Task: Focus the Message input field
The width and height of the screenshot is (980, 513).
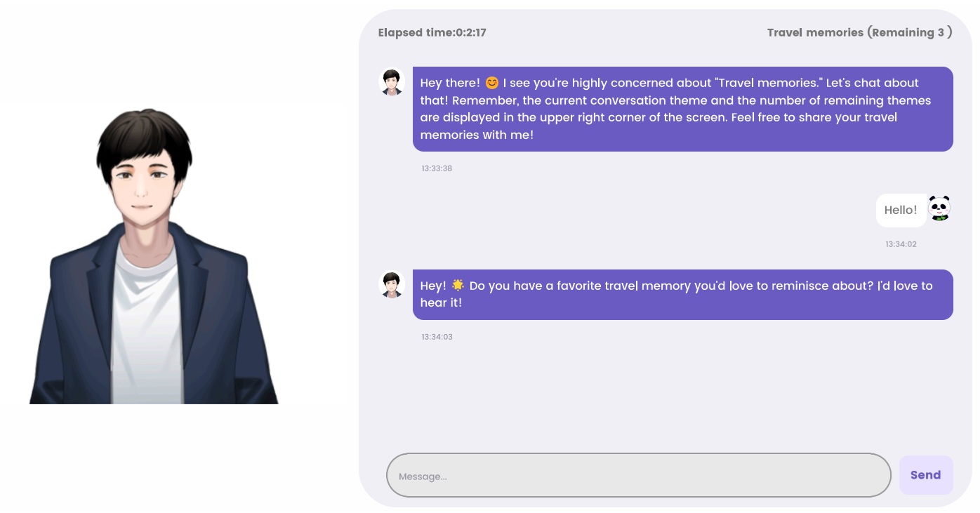Action: coord(638,476)
